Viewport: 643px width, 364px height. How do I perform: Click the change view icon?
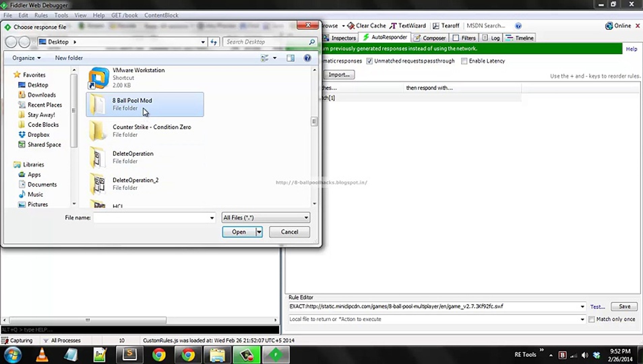(265, 58)
